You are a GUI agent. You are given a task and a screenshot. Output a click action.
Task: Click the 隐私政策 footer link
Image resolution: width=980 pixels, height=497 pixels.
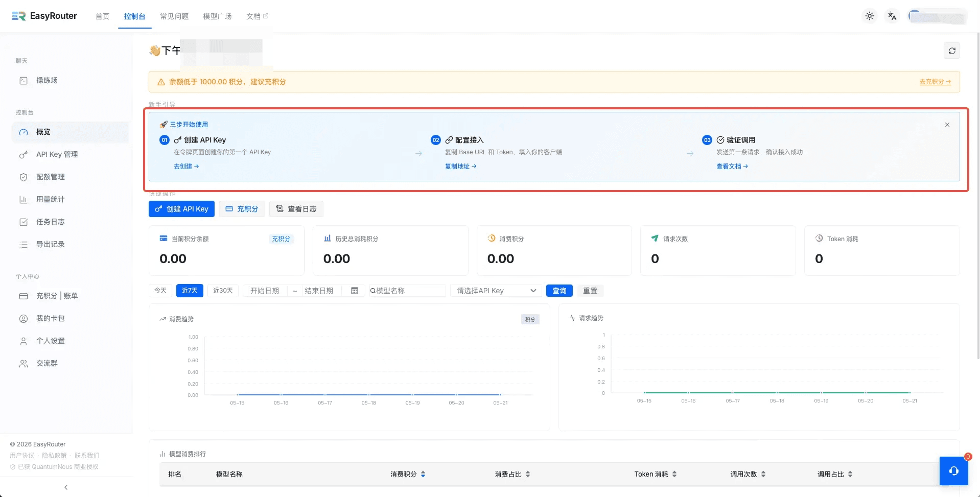pos(54,456)
